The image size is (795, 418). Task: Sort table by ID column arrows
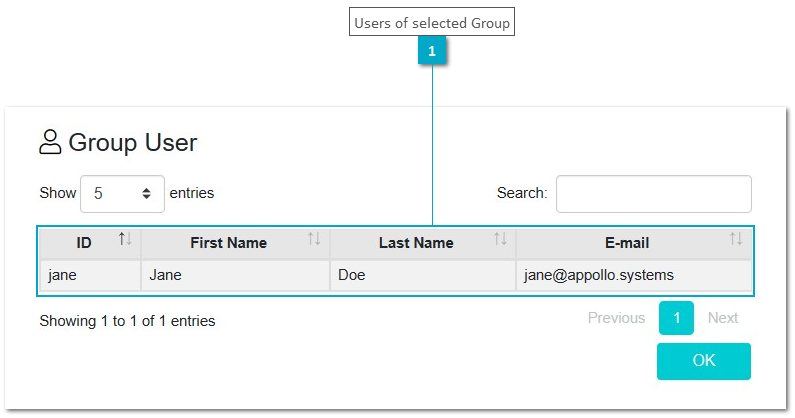pyautogui.click(x=125, y=238)
